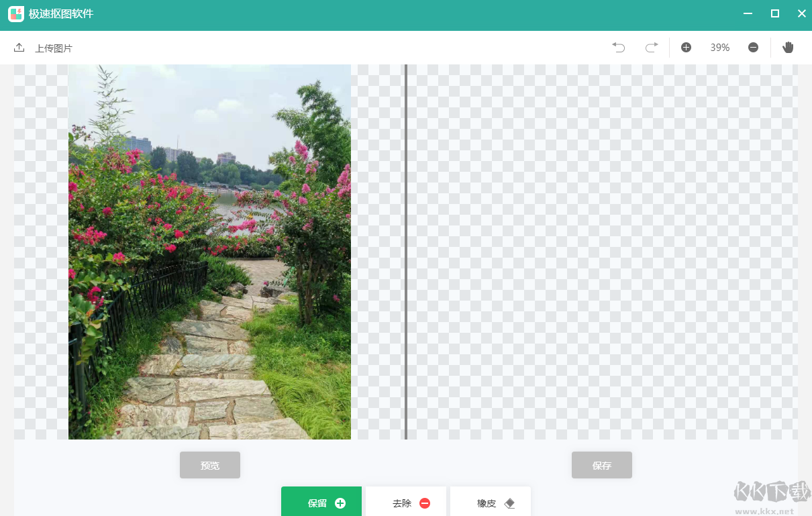Click the app logo in the title bar
812x516 pixels.
[16, 14]
